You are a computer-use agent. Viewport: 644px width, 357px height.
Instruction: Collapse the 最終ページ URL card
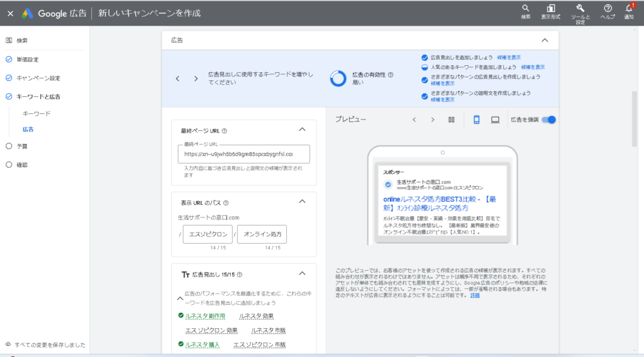tap(303, 129)
